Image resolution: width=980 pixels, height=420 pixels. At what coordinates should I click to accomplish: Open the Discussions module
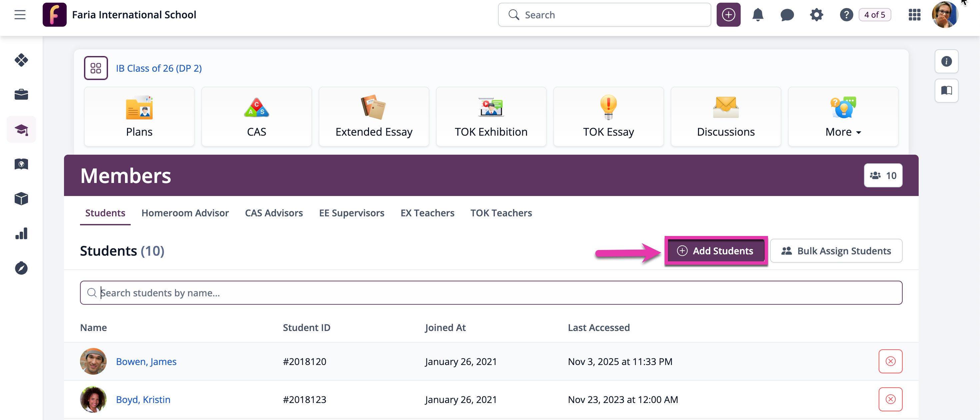point(725,116)
